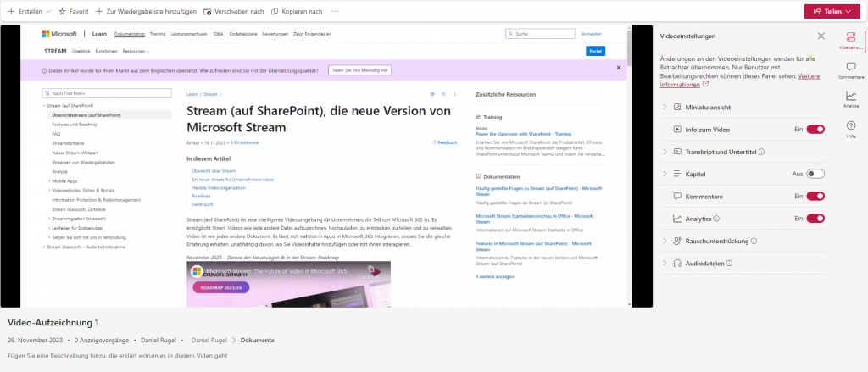Click the Feedback link in article
The height and width of the screenshot is (372, 868).
pos(445,142)
